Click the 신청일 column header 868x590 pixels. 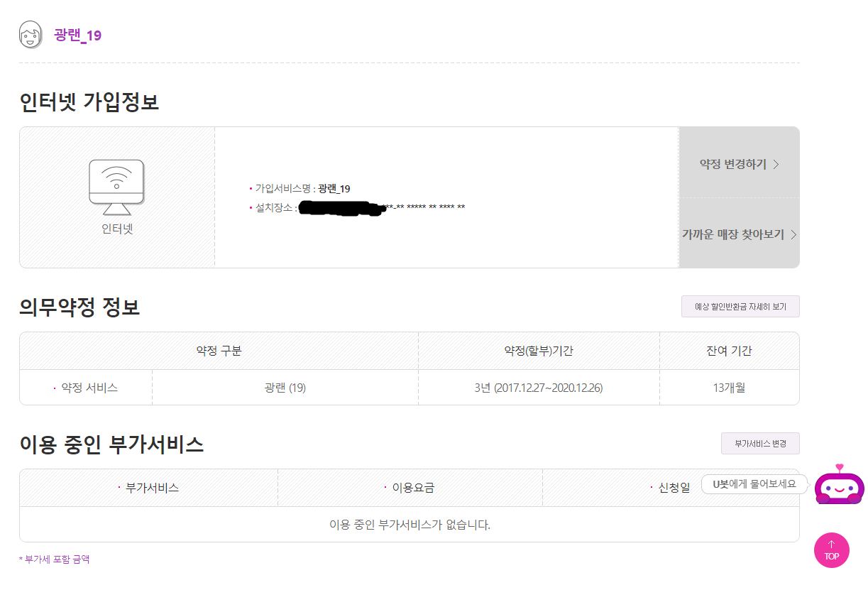(674, 488)
